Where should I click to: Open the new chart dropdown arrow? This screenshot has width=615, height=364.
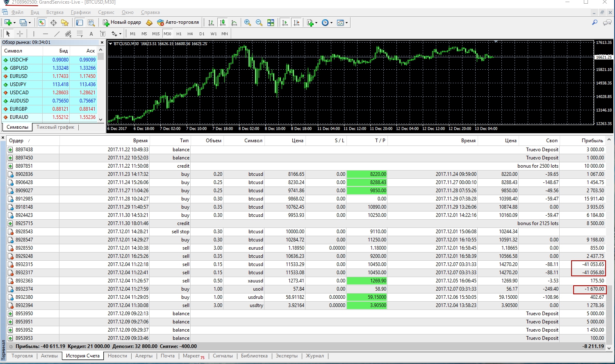point(14,23)
